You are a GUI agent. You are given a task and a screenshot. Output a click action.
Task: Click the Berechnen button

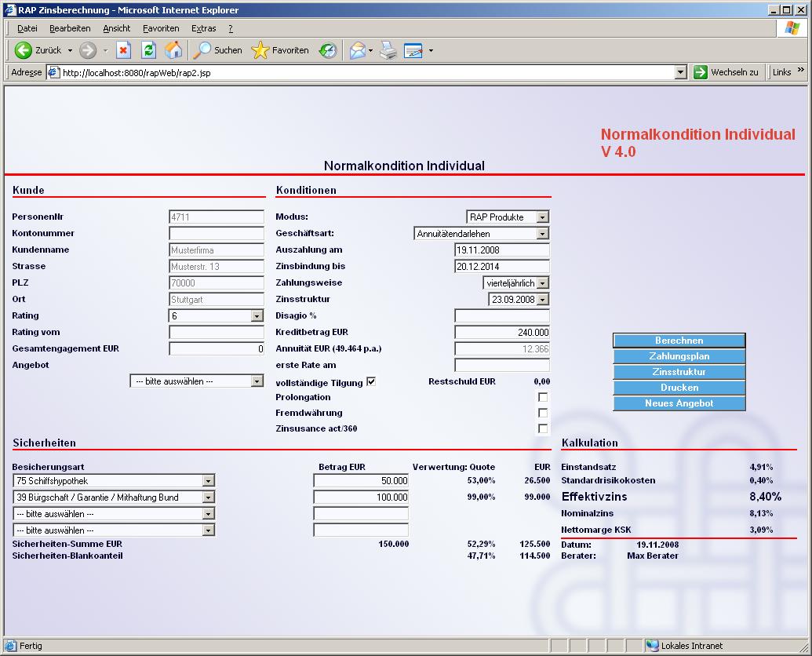coord(679,341)
